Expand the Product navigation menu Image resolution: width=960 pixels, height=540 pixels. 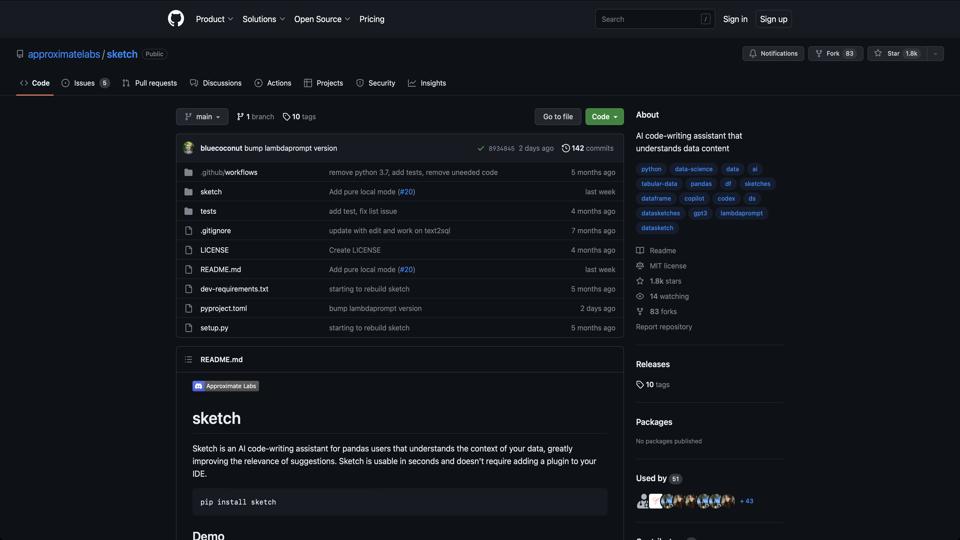pyautogui.click(x=214, y=19)
